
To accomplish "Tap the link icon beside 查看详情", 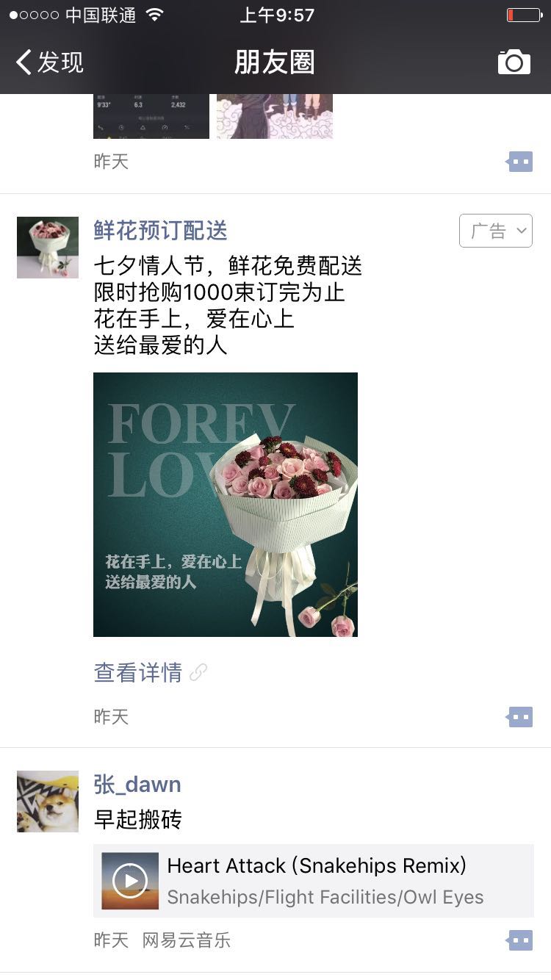I will point(198,672).
